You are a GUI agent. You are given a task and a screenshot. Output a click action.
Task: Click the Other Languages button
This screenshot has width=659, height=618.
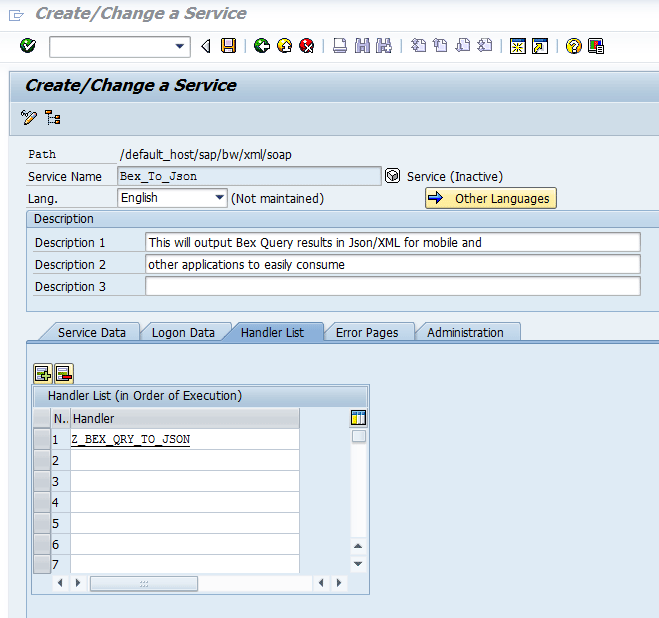coord(490,198)
